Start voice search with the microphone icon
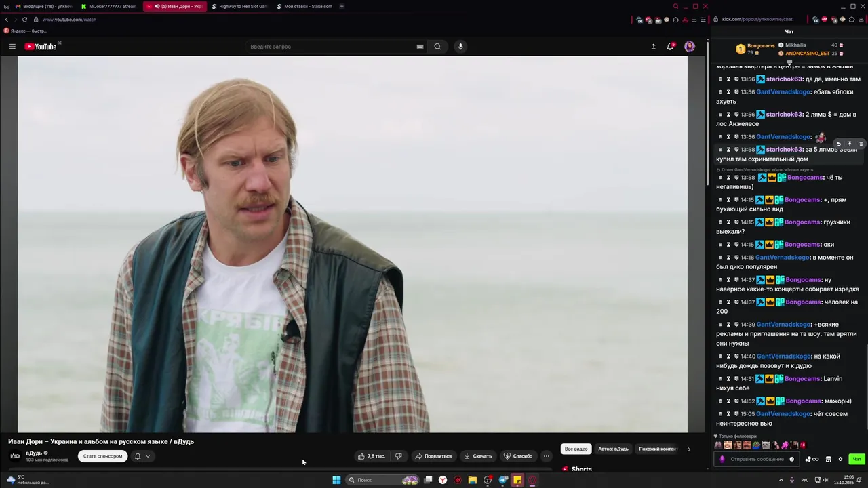The width and height of the screenshot is (868, 488). tap(460, 47)
